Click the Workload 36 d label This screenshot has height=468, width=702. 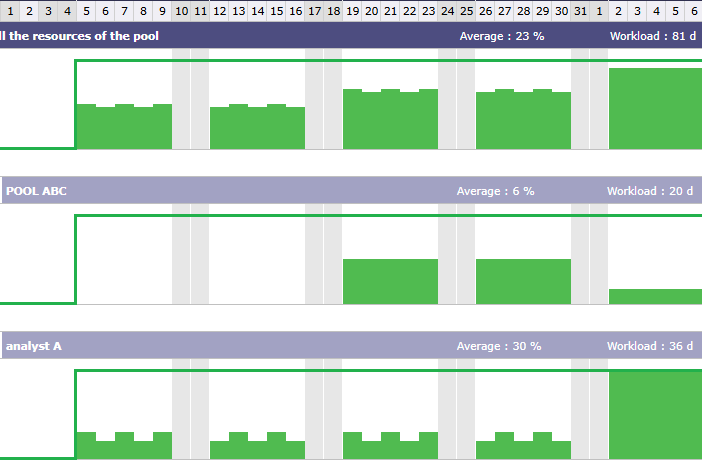tap(649, 346)
